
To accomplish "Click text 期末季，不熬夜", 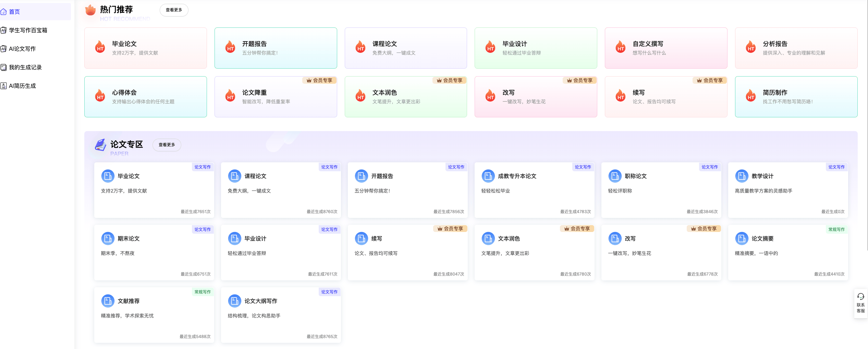I will coord(118,254).
